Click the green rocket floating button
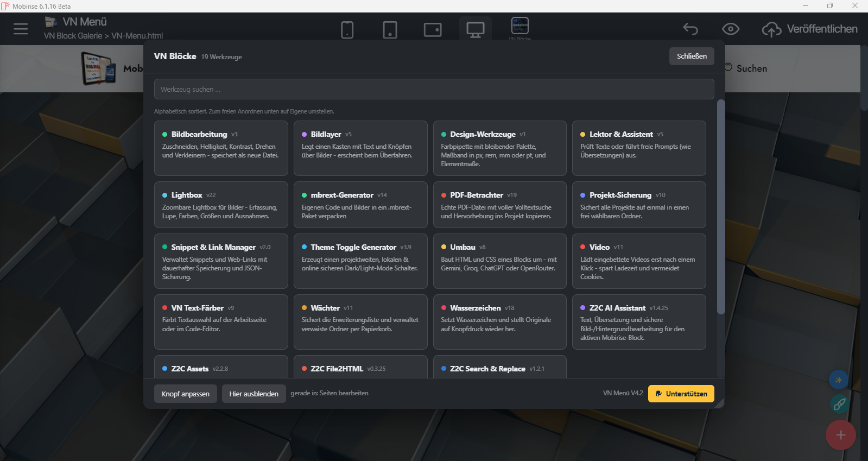Image resolution: width=868 pixels, height=461 pixels. 839,404
